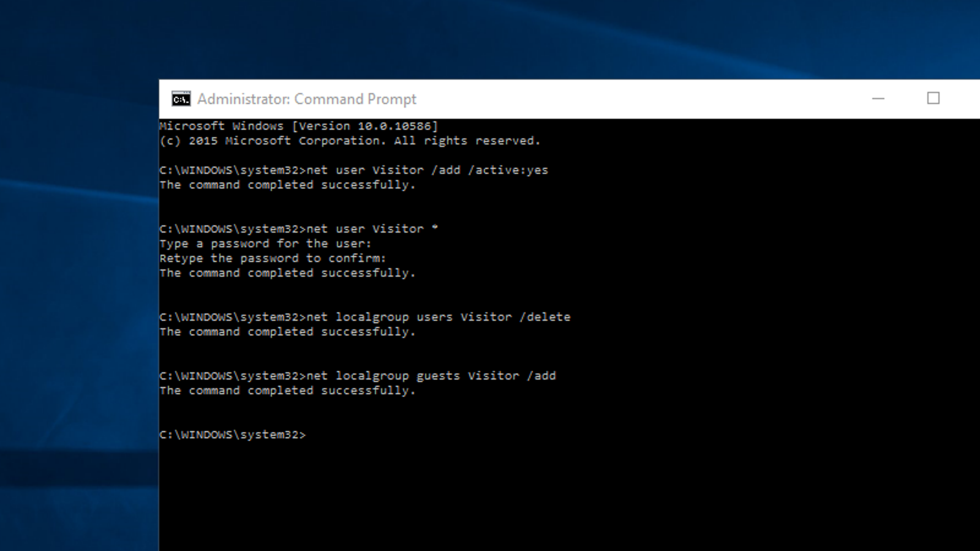The height and width of the screenshot is (551, 980).
Task: Click the success message under the guests command
Action: click(x=287, y=391)
